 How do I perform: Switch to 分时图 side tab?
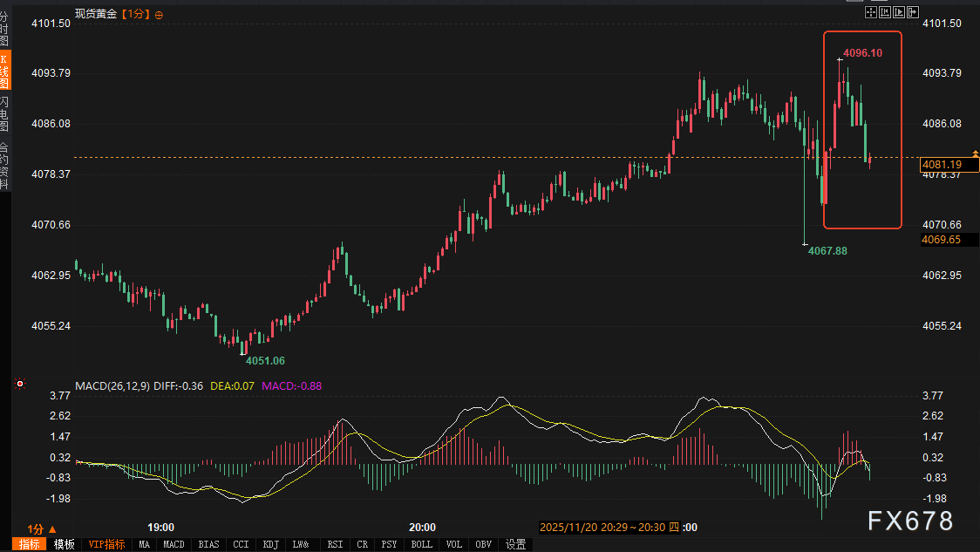click(x=5, y=26)
